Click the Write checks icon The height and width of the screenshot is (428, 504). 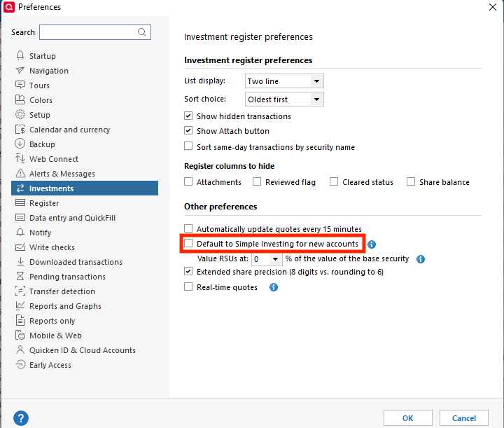pyautogui.click(x=20, y=247)
